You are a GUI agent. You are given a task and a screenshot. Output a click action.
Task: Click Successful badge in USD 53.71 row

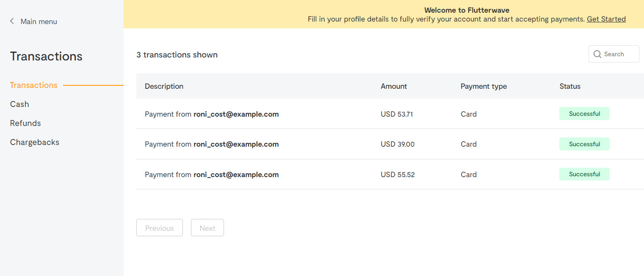tap(584, 114)
